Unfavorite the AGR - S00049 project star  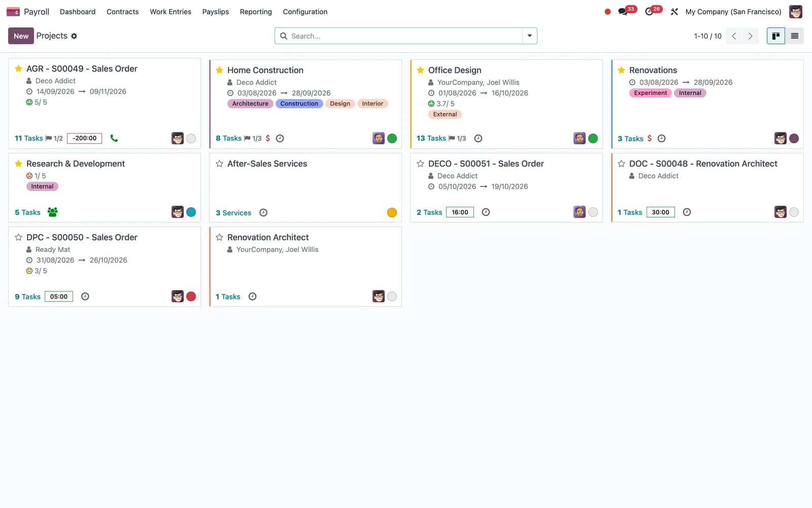coord(18,69)
